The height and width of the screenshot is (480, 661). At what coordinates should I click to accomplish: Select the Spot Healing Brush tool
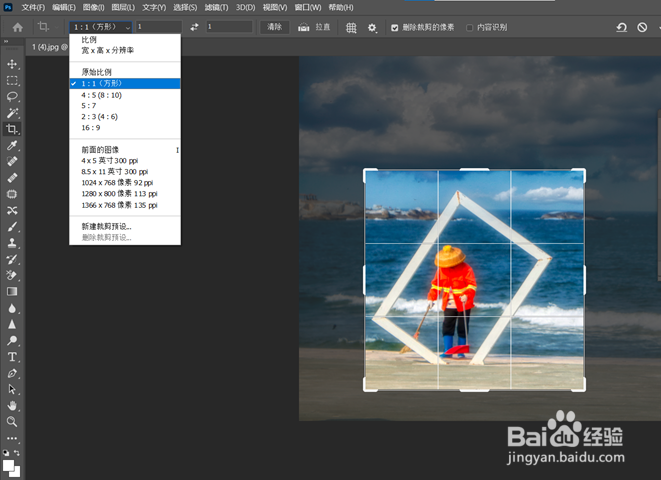[12, 161]
